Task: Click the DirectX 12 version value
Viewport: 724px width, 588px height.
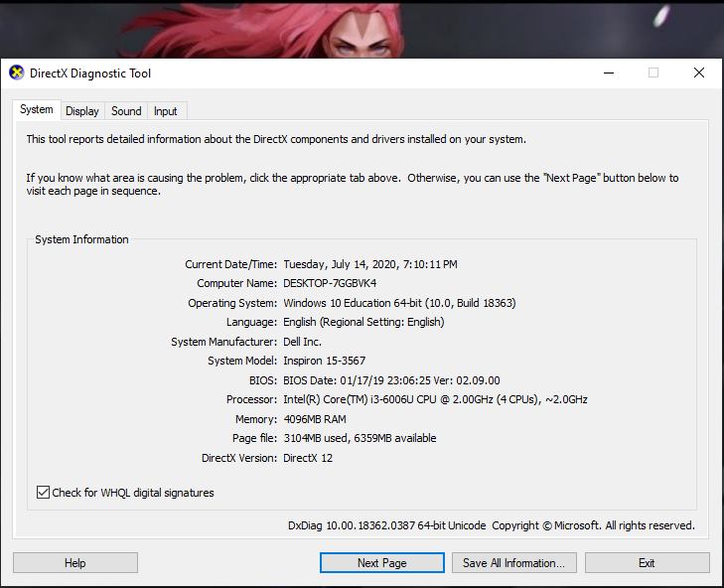Action: 308,458
